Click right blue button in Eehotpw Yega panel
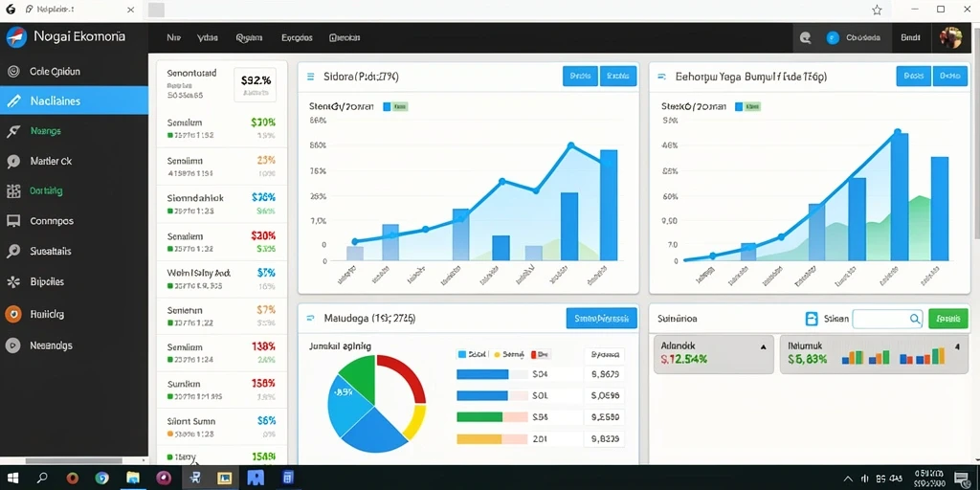Screen dimensions: 980x490 950,77
